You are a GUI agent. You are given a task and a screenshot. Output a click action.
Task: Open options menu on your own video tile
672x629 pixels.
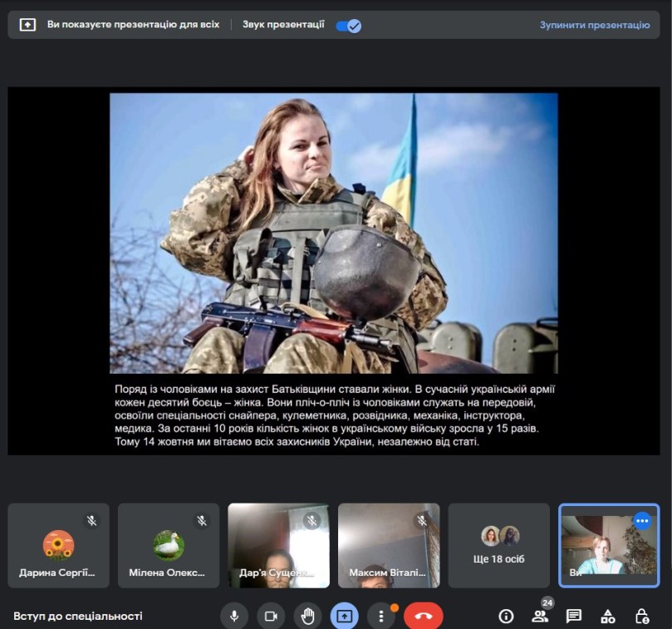tap(641, 521)
